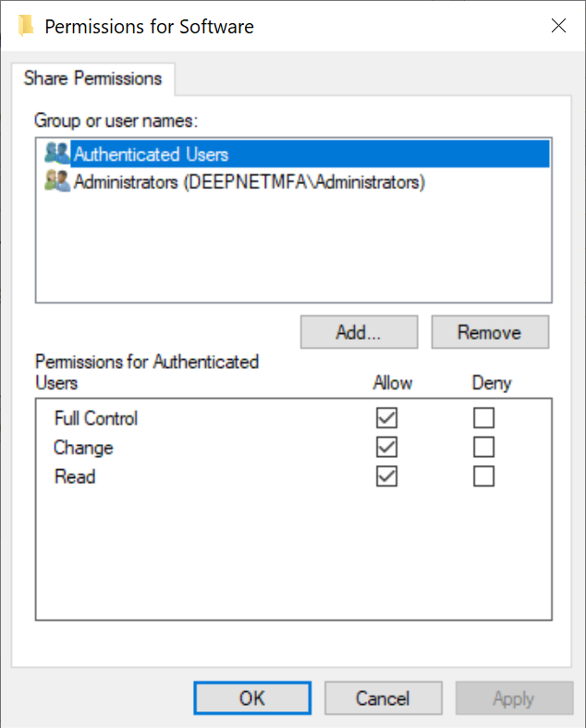Uncheck Allow for Read permission
This screenshot has width=586, height=728.
click(387, 476)
